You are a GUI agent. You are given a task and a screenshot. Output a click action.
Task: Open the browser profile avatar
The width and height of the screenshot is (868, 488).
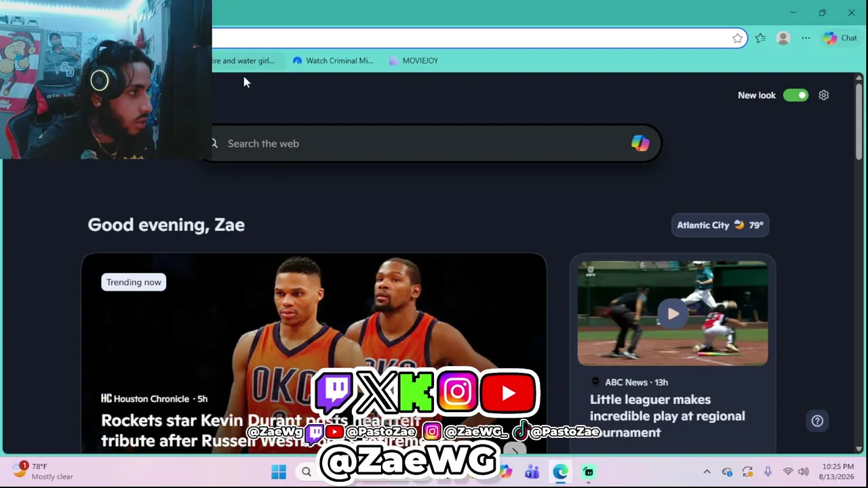(783, 39)
